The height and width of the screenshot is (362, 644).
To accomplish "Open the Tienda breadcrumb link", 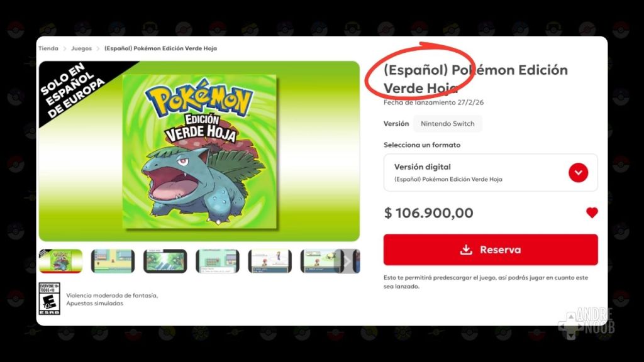I will click(48, 48).
